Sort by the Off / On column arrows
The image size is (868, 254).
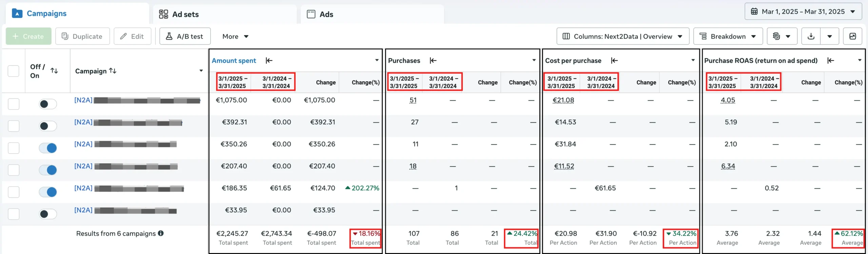coord(54,71)
